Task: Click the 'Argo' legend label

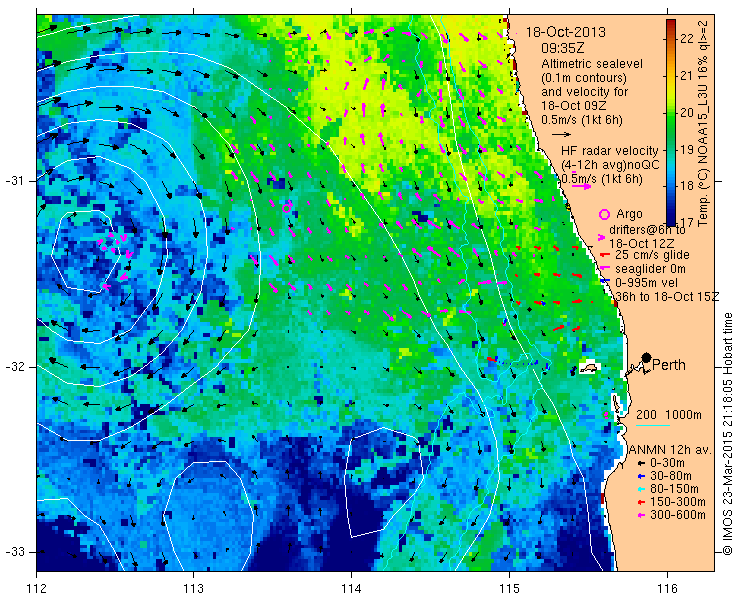Action: [x=629, y=214]
